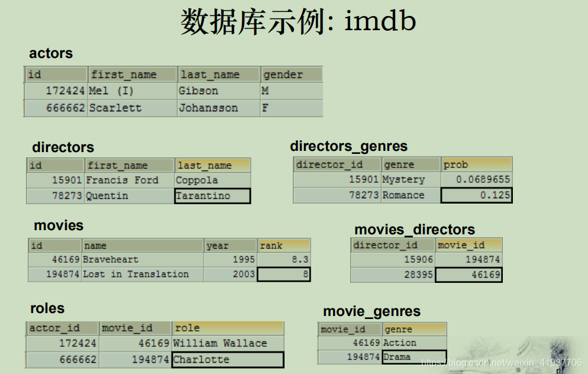
Task: Select the 8.3 rank cell
Action: tap(284, 259)
